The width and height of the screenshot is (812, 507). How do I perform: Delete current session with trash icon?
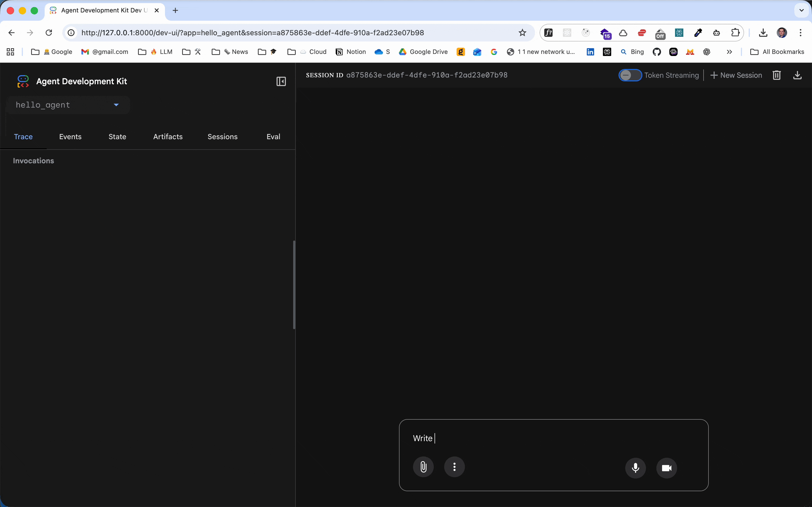click(776, 75)
